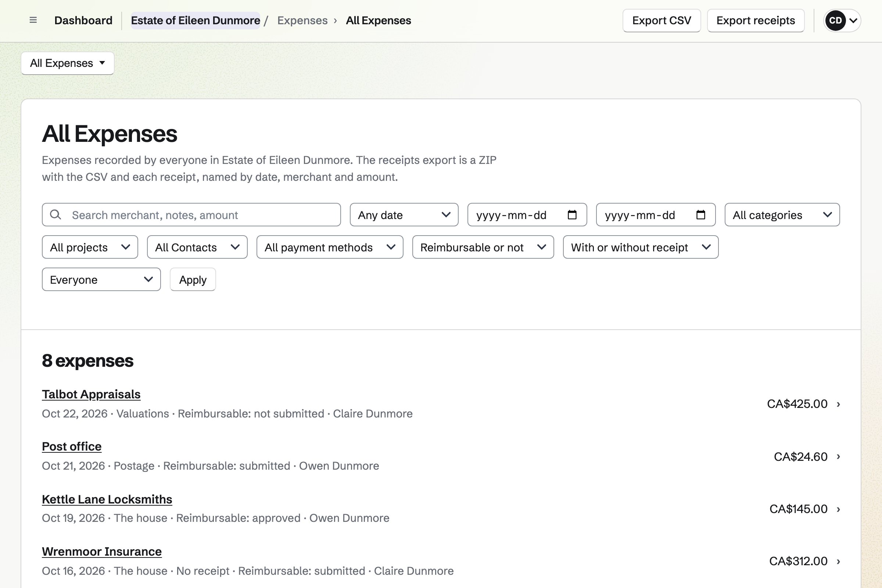Open the Post office expense link
Image resolution: width=882 pixels, height=588 pixels.
(x=72, y=446)
